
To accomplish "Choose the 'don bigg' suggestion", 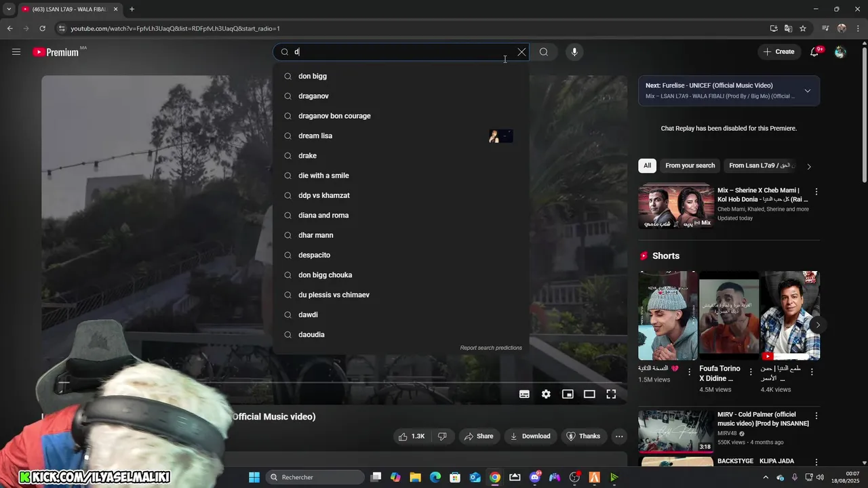I will (401, 76).
